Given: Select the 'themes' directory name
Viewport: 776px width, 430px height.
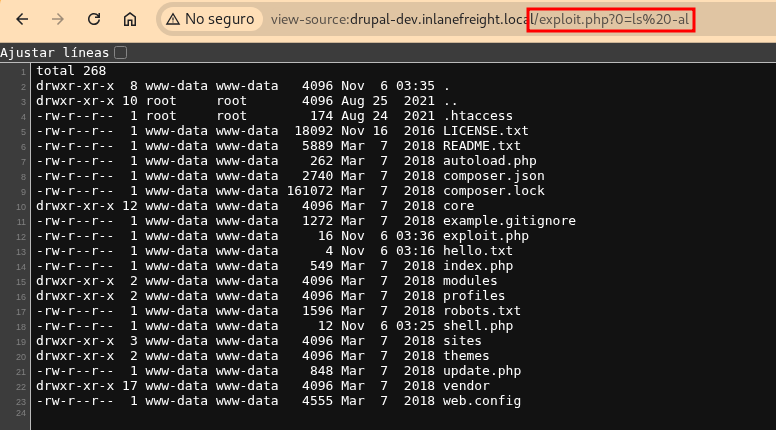Looking at the screenshot, I should (x=466, y=356).
